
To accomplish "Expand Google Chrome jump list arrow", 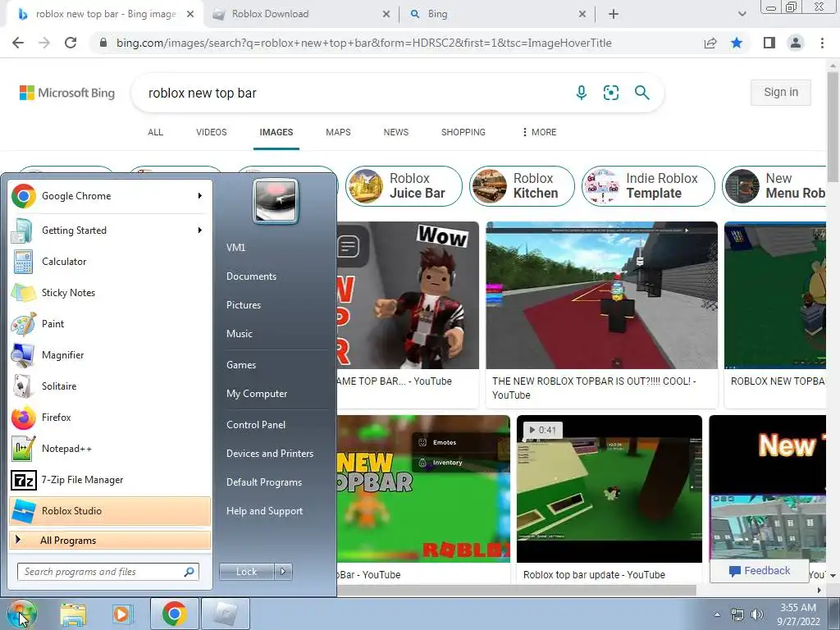I will tap(200, 196).
